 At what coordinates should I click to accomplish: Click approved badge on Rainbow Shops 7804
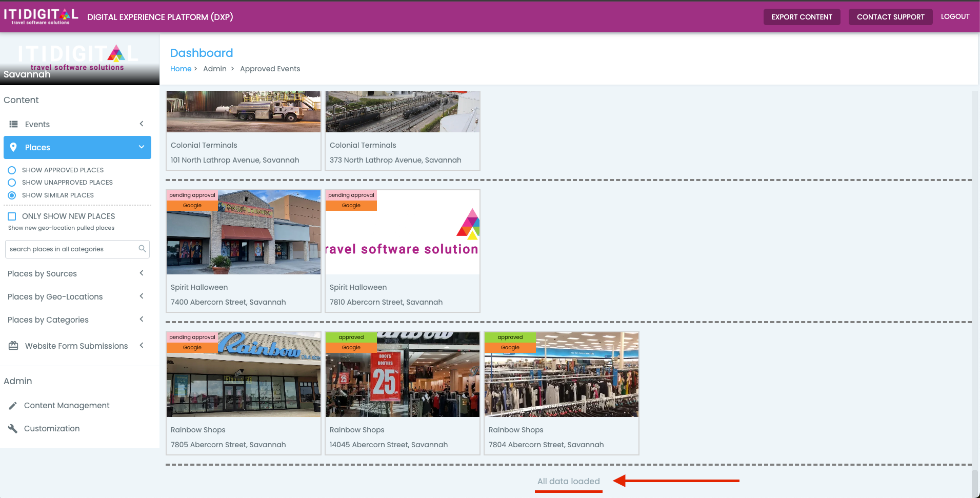(510, 337)
